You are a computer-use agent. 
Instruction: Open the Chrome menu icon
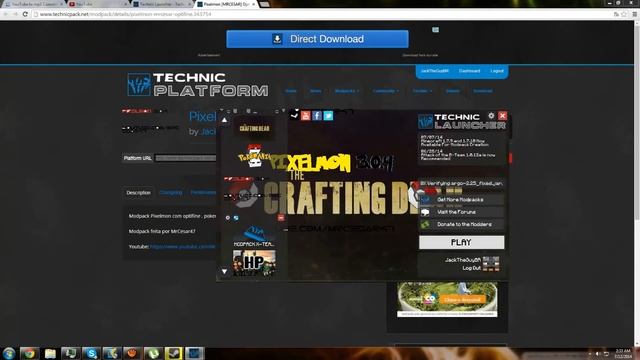(x=634, y=14)
